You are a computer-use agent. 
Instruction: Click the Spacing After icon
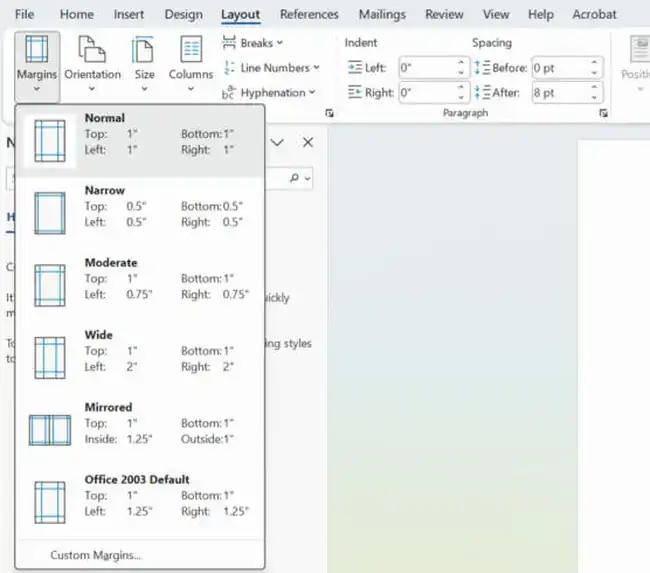483,92
